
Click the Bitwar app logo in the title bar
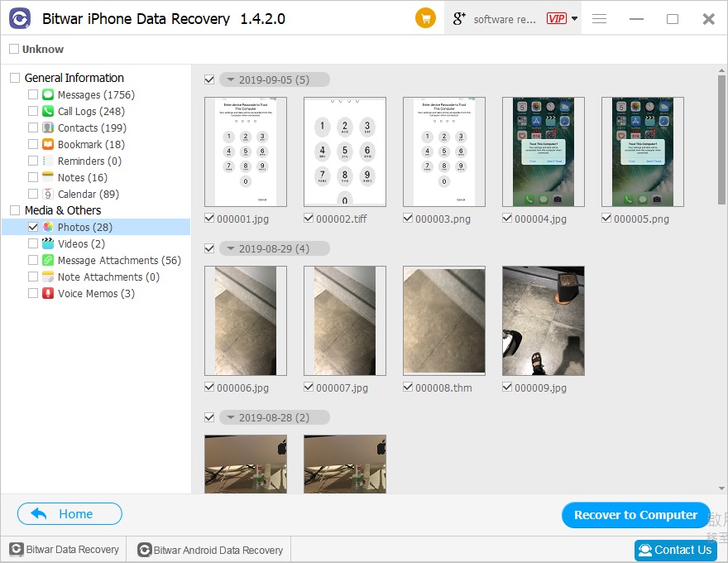click(x=20, y=18)
